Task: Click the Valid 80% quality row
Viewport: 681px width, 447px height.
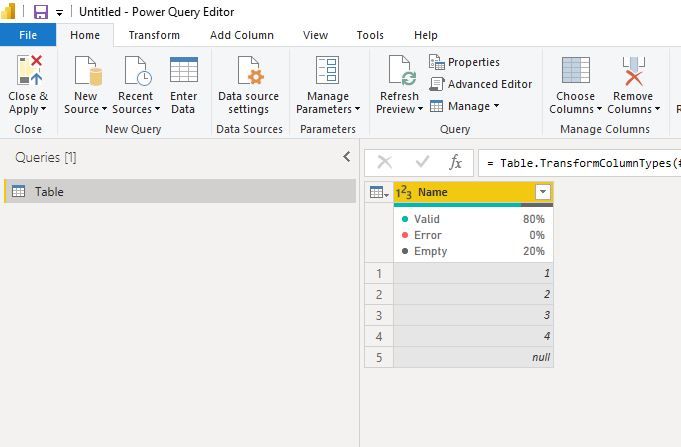Action: coord(473,219)
